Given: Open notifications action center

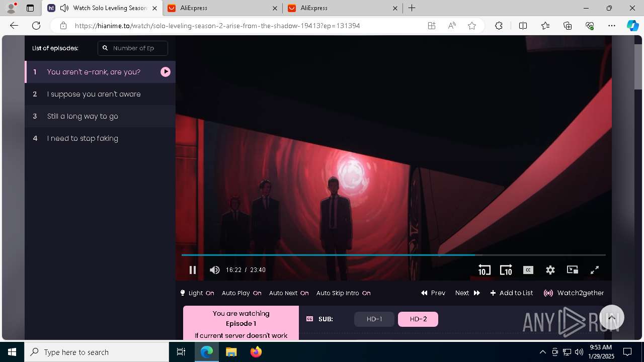Looking at the screenshot, I should 627,352.
